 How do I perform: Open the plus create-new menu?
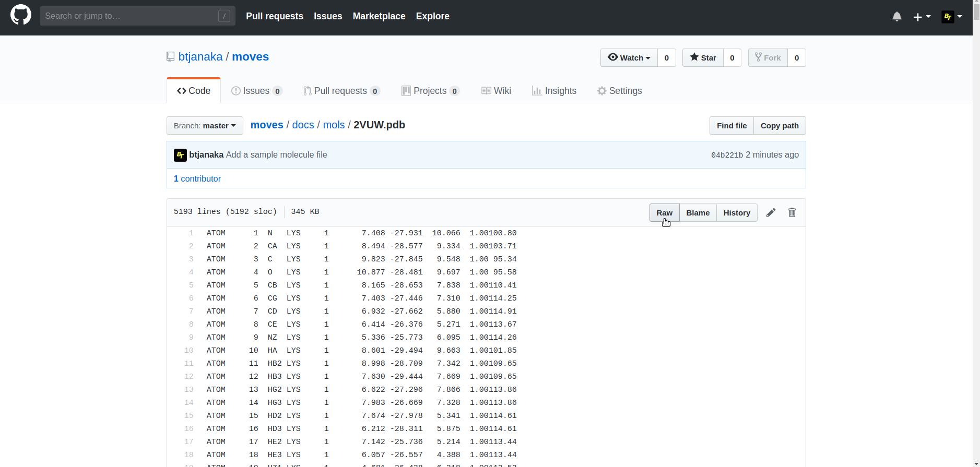(922, 17)
